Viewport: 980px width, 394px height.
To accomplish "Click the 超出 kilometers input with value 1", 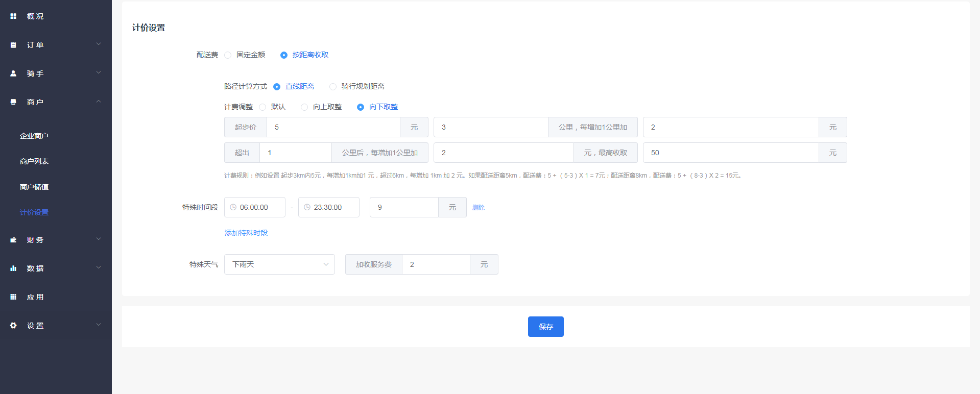I will (296, 153).
